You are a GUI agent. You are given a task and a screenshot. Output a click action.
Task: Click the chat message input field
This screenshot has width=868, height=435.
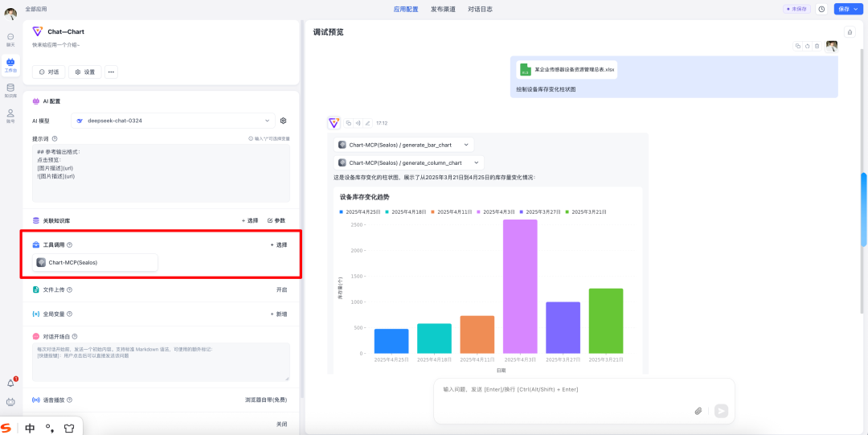pyautogui.click(x=563, y=389)
